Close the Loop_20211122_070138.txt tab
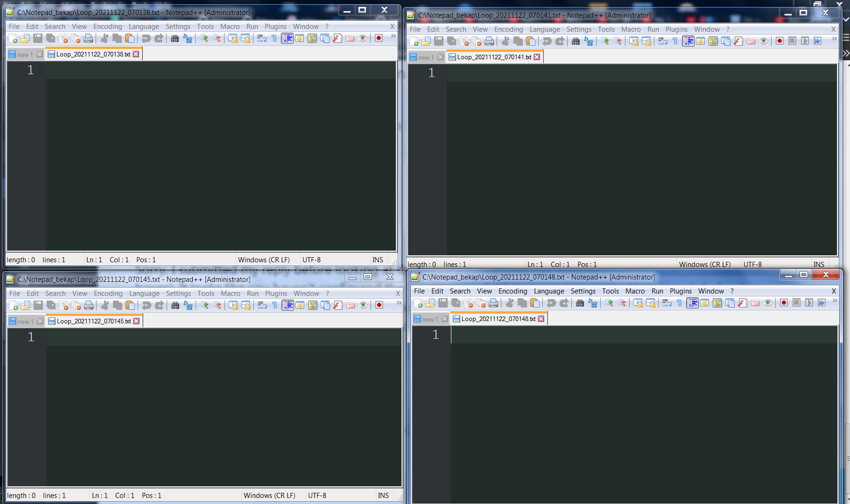Screen dimensions: 850x504 tap(136, 54)
